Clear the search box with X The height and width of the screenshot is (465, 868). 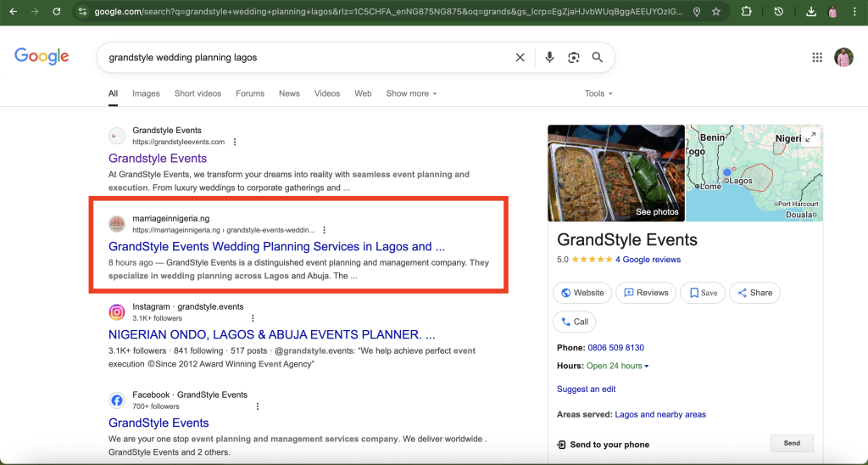point(520,57)
